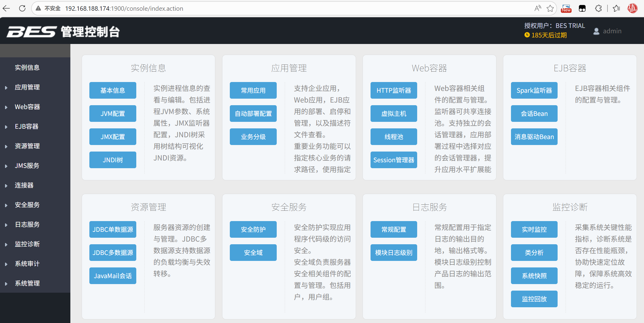Expand 连接器 sidebar arrow
Viewport: 644px width, 323px height.
pos(6,186)
